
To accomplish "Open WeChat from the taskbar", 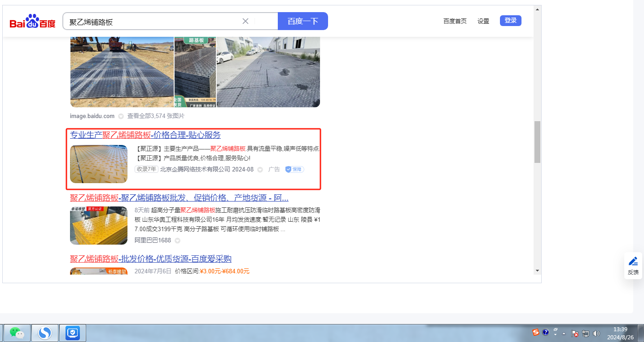I will [17, 333].
